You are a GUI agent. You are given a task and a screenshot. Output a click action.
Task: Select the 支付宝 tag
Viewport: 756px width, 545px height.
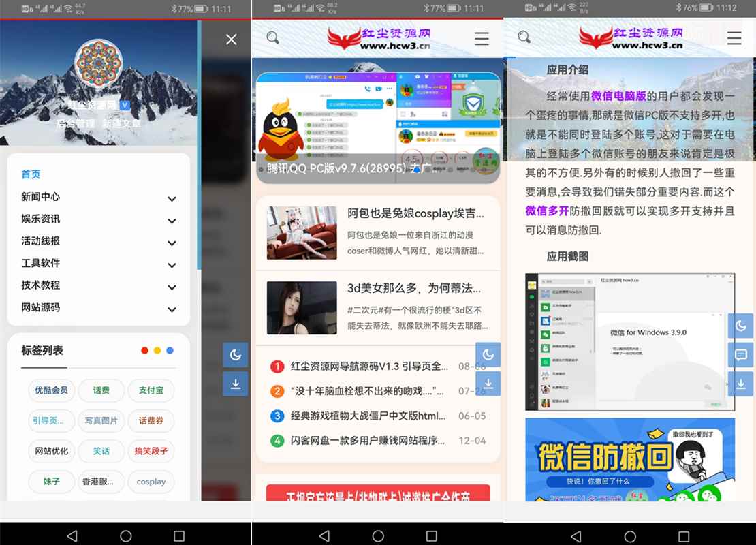click(151, 390)
